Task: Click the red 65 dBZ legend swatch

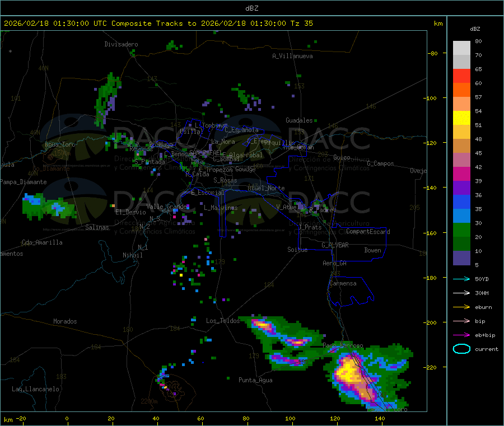Action: [461, 76]
